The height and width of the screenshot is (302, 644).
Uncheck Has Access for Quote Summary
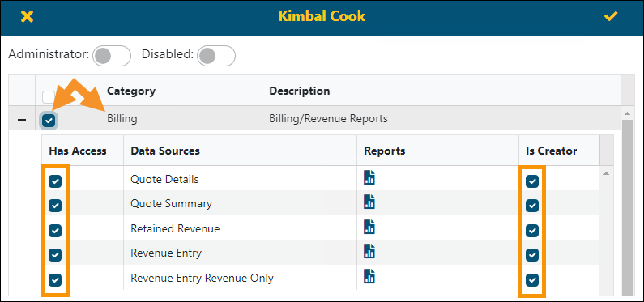tap(55, 205)
